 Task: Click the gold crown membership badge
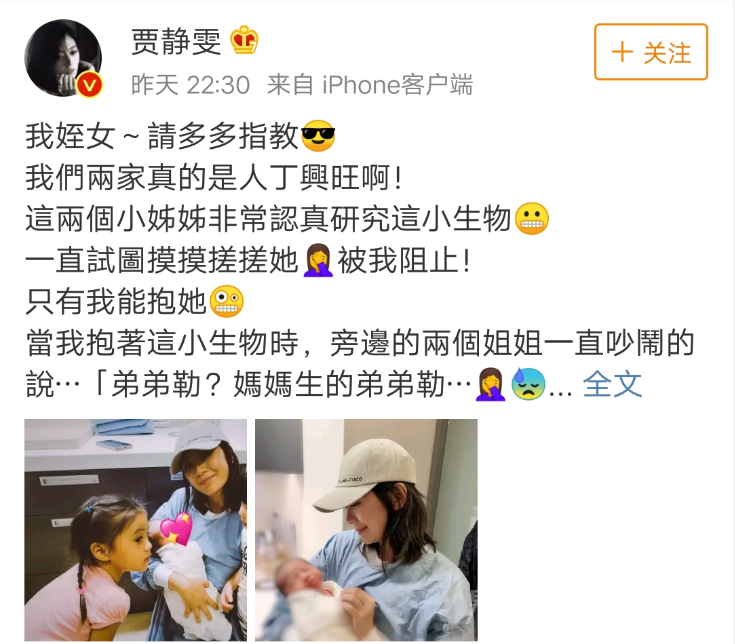pos(244,40)
